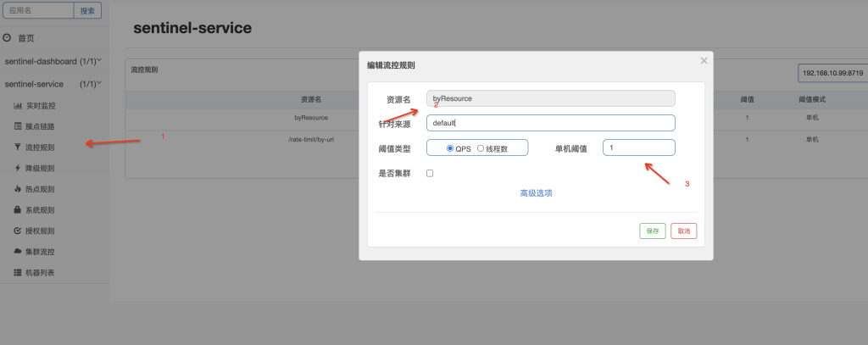Click the 降级规则 lightning icon
Viewport: 868px width, 345px height.
(x=18, y=169)
